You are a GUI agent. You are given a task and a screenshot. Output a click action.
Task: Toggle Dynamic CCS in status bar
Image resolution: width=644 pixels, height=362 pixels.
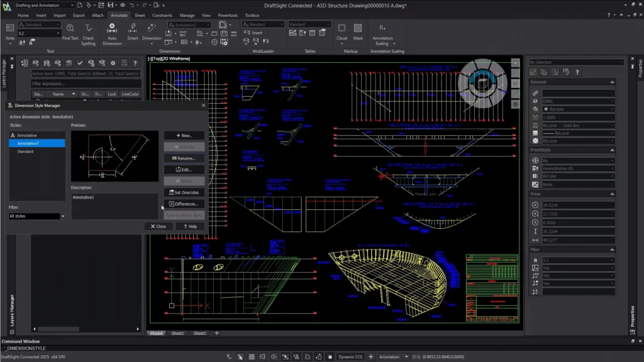tap(350, 357)
